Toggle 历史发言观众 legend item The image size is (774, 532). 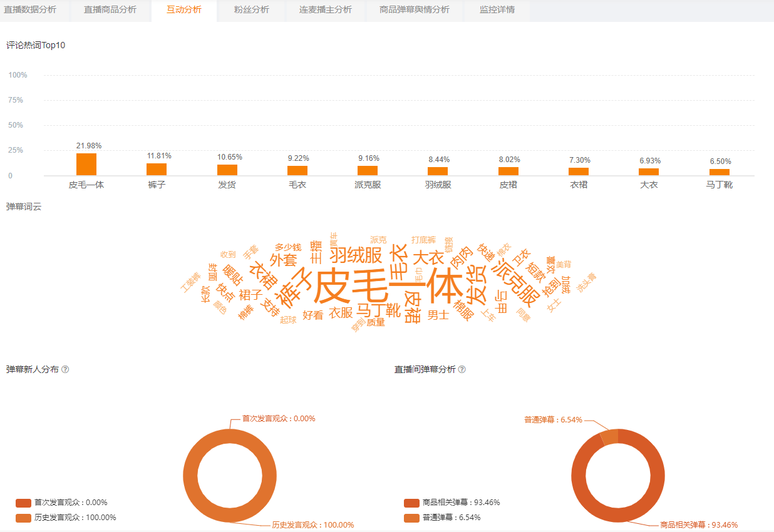click(x=66, y=518)
